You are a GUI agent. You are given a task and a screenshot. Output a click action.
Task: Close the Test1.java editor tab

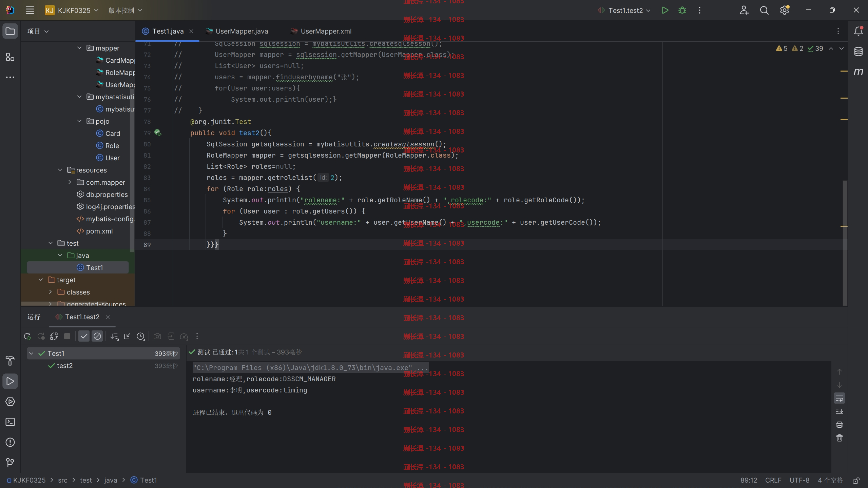(191, 31)
